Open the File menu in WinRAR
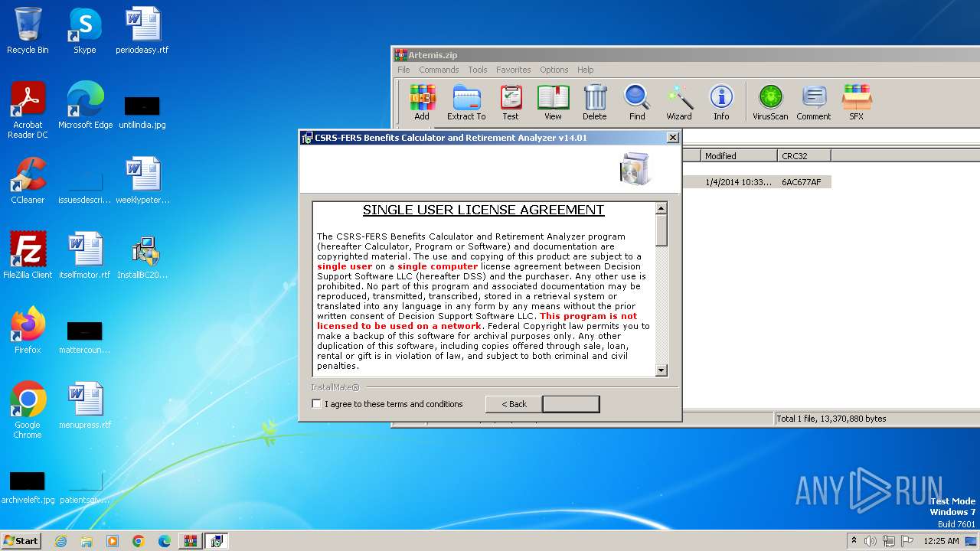Screen dimensions: 980x551 point(403,70)
